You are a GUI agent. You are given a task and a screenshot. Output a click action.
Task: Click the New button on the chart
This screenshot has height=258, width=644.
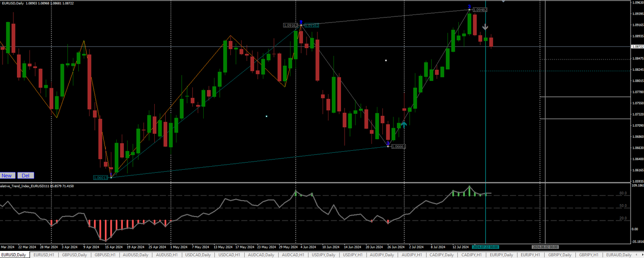[7, 176]
